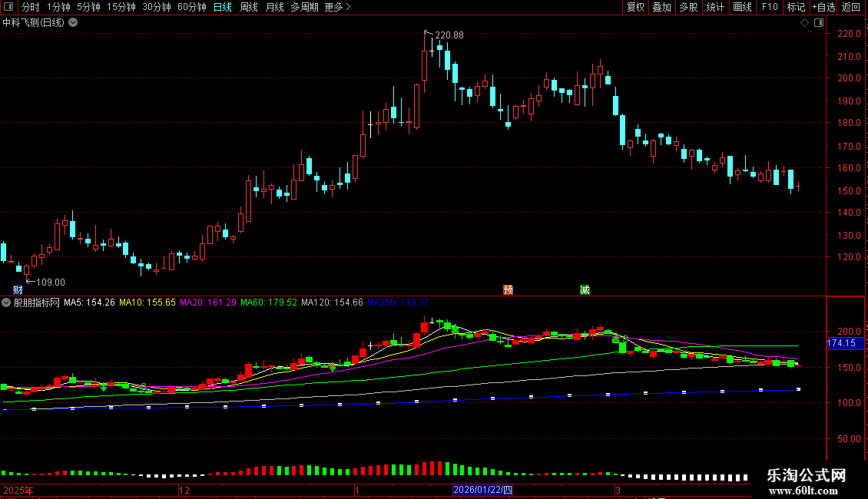Image resolution: width=868 pixels, height=499 pixels.
Task: Click the 2026/01/22/四 date marker
Action: (x=482, y=490)
